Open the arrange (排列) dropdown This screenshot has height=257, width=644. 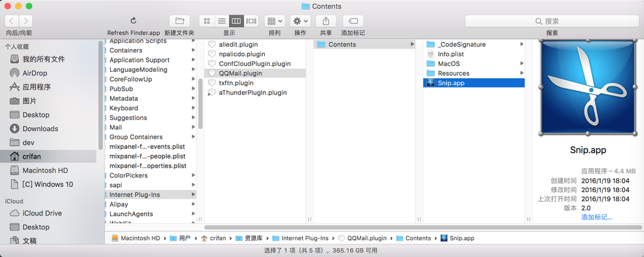tap(275, 21)
